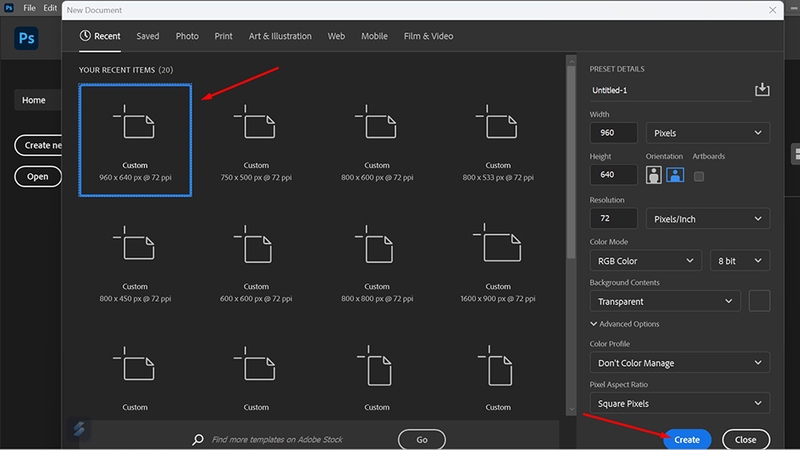Click the Go button for Adobe Stock
The width and height of the screenshot is (800, 450).
tap(421, 439)
